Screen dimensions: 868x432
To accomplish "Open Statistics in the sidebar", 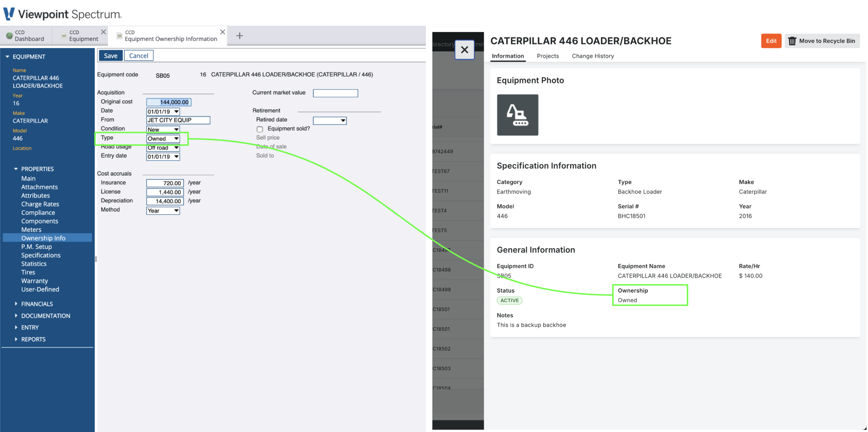I will tap(34, 264).
